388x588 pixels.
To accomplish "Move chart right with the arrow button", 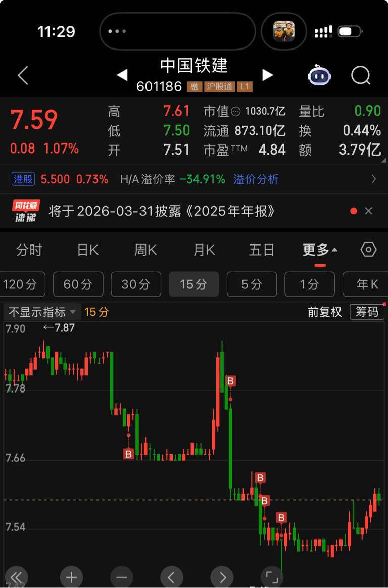I will point(222,577).
